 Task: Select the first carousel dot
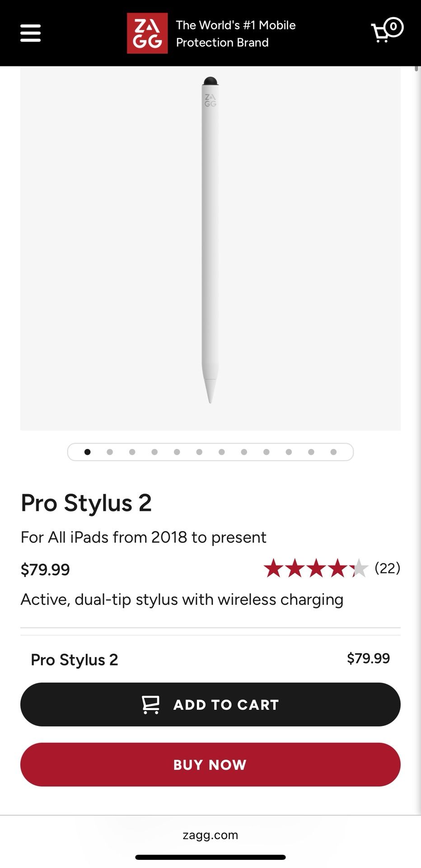(x=88, y=452)
